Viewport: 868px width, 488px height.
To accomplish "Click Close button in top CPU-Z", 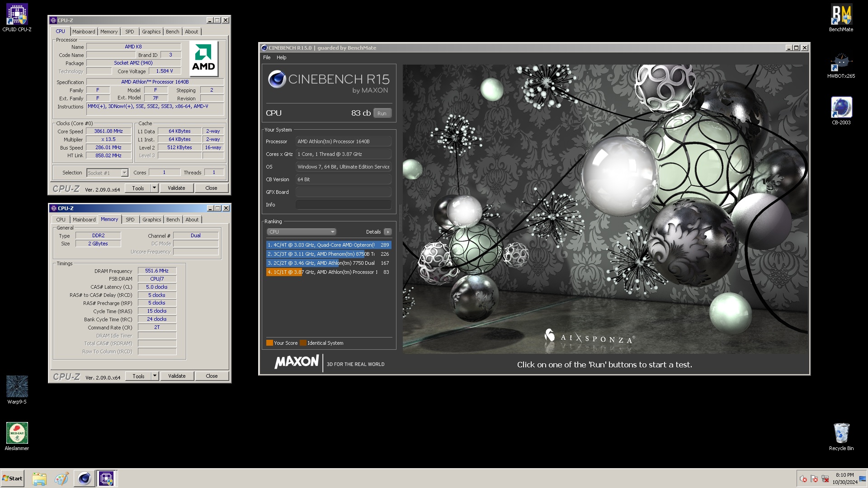I will point(211,188).
